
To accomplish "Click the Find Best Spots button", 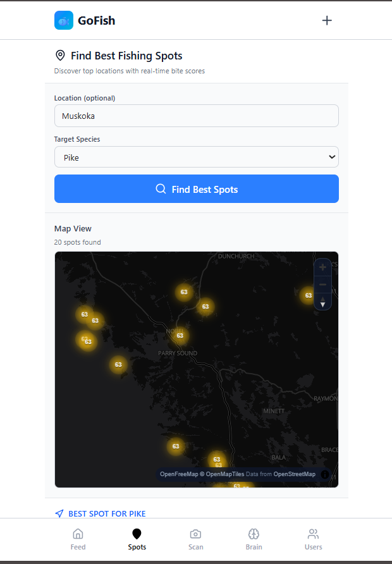I will pyautogui.click(x=197, y=189).
